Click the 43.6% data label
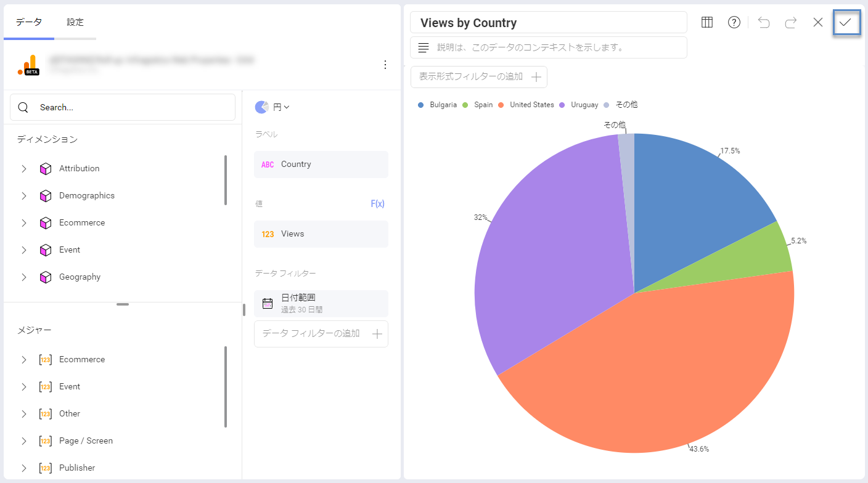Image resolution: width=868 pixels, height=483 pixels. tap(699, 449)
